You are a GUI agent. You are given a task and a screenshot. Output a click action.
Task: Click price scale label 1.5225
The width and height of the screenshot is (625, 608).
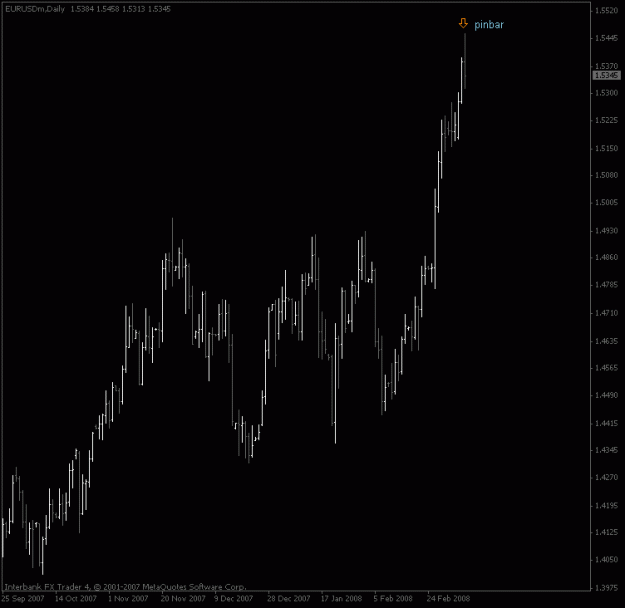(x=606, y=120)
